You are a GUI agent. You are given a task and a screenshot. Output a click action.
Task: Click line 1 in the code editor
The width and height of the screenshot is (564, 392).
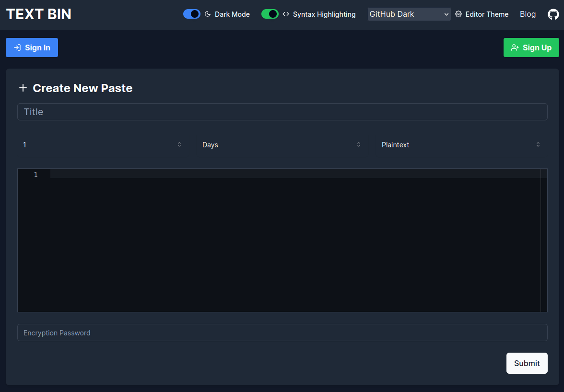[295, 174]
